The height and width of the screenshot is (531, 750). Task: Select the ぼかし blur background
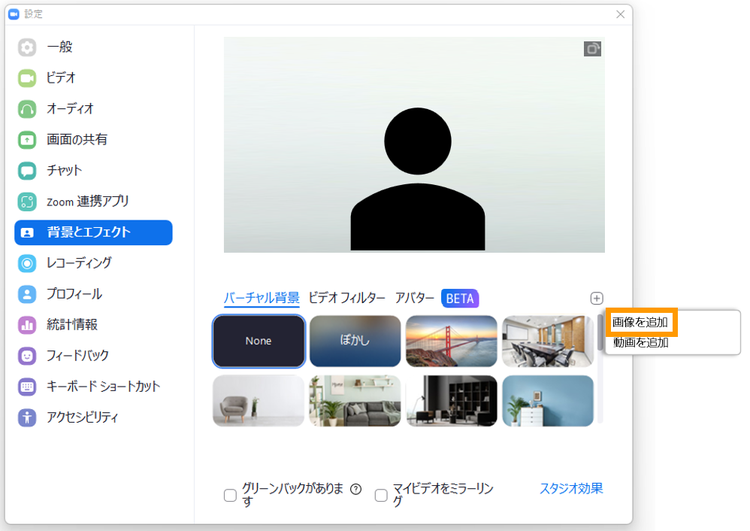pyautogui.click(x=355, y=341)
